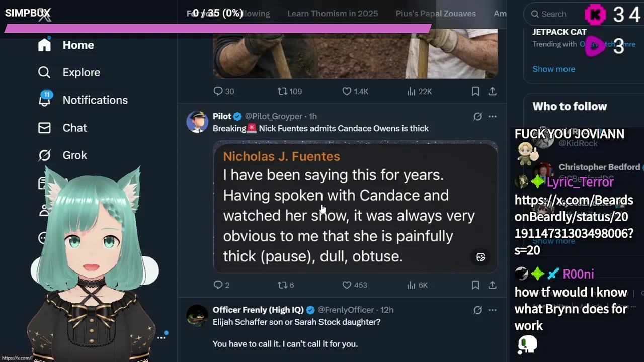Screen dimensions: 644x362
Task: Bookmark the top tweet with 1.4K likes
Action: [475, 92]
